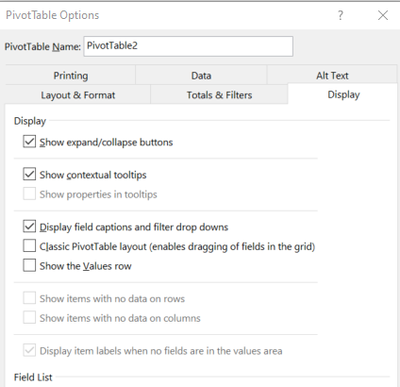
Task: Uncheck Show expand/collapse buttons
Action: (29, 142)
